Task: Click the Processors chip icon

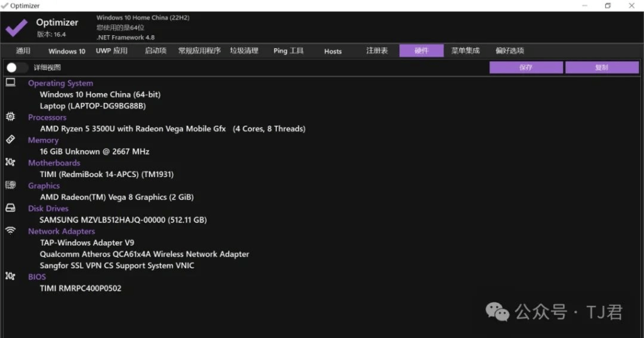Action: pos(10,117)
